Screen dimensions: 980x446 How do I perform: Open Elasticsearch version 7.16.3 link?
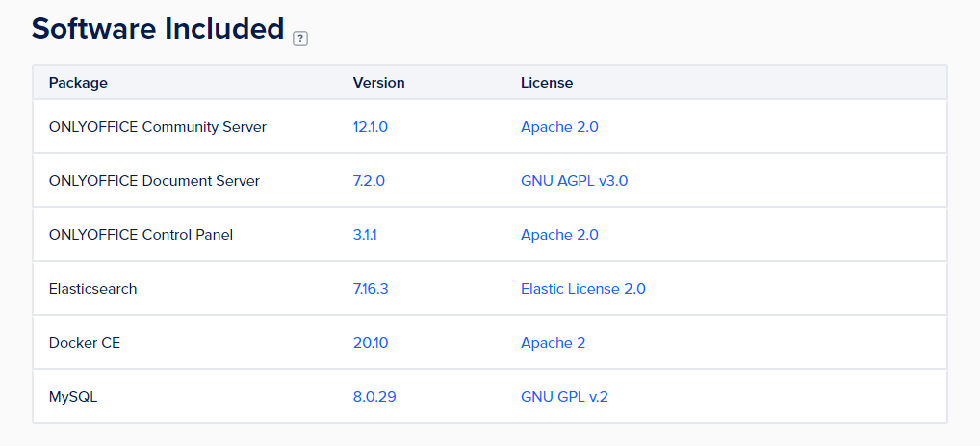pyautogui.click(x=371, y=289)
